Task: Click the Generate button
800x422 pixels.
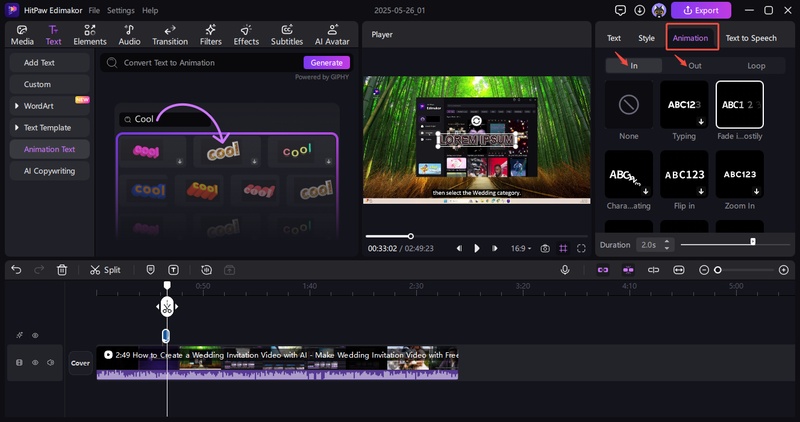Action: [x=327, y=62]
